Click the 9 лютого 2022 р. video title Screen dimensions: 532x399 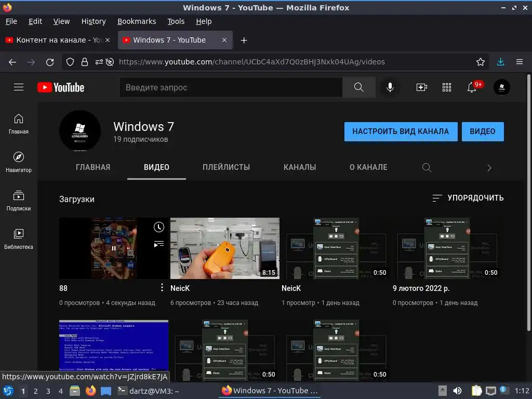click(x=421, y=288)
